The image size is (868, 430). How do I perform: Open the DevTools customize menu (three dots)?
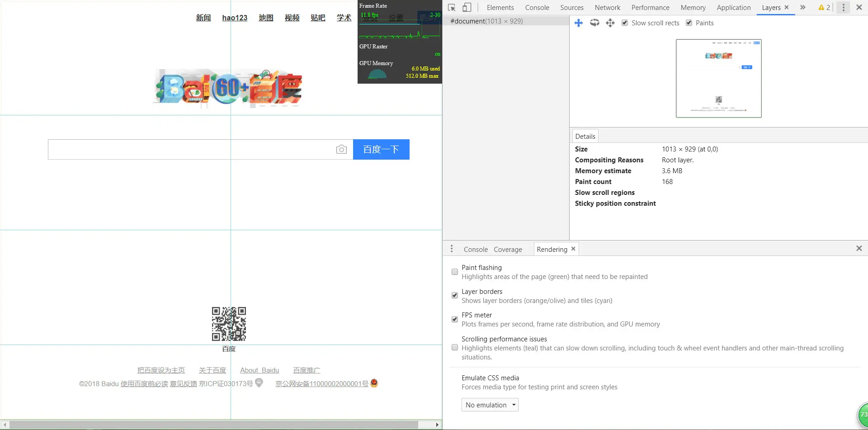point(843,8)
